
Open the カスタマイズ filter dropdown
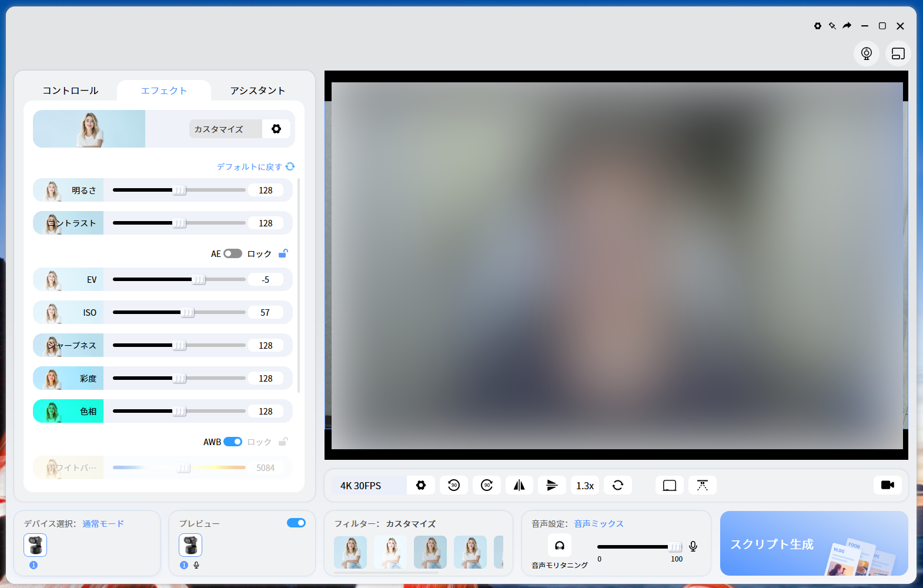click(226, 129)
